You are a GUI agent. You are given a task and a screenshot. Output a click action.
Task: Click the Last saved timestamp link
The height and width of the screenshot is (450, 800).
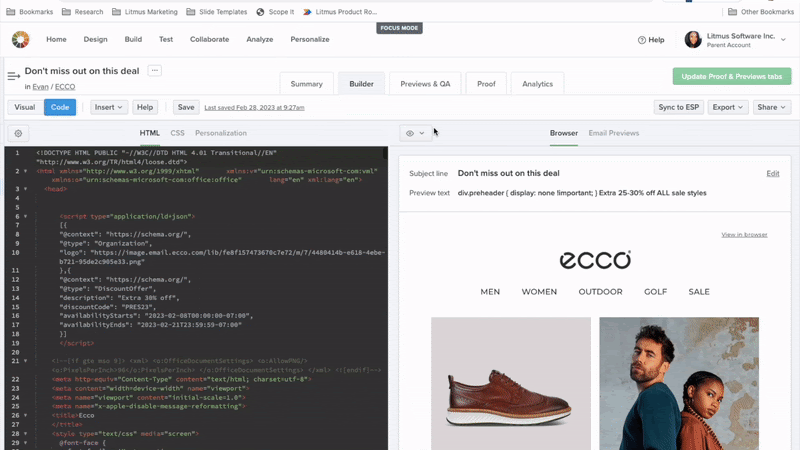(254, 108)
